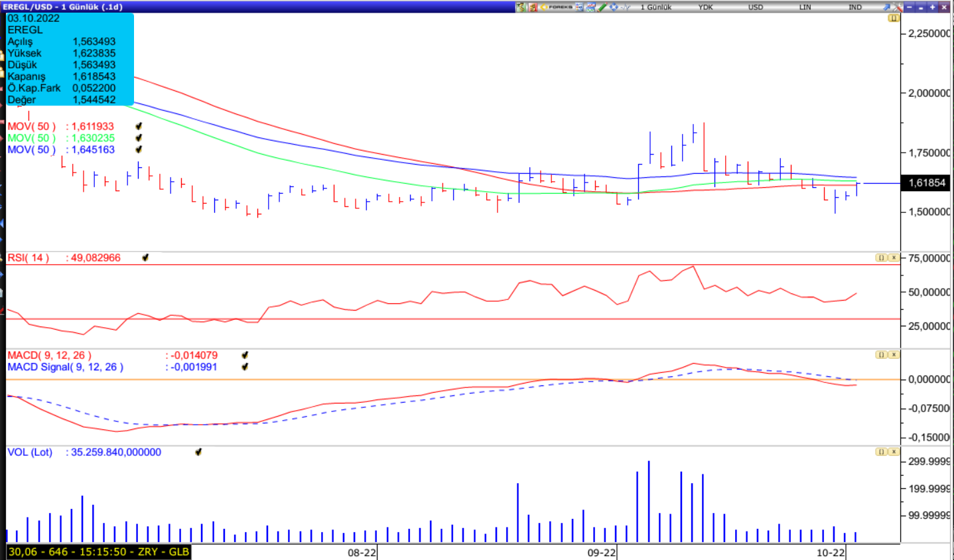The width and height of the screenshot is (954, 560).
Task: Click the red MOV( 50 ) label
Action: pyautogui.click(x=32, y=126)
